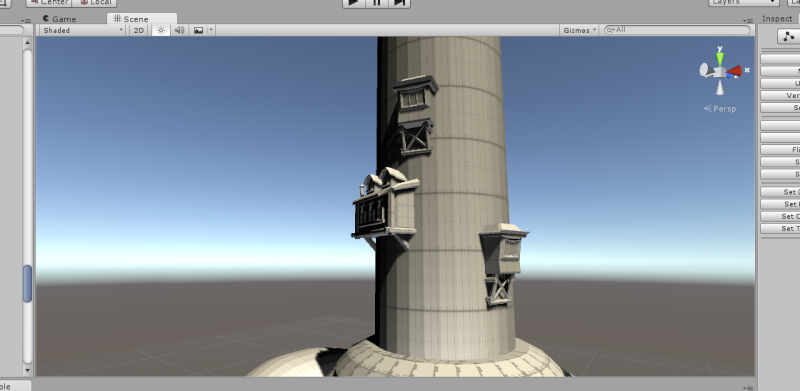
Task: Expand the effects dropdown arrow beside the image icon
Action: point(211,30)
